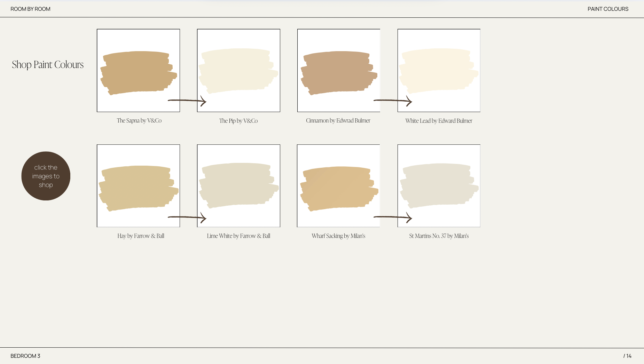
Task: Click the 'Wharf Sacking by Milan's' caption text
Action: [x=338, y=236]
